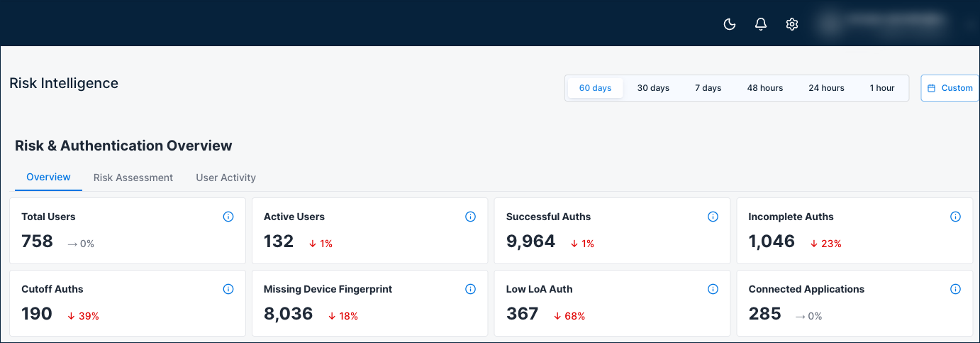The width and height of the screenshot is (980, 343).
Task: Click info icon on Incomplete Auths card
Action: [x=955, y=217]
